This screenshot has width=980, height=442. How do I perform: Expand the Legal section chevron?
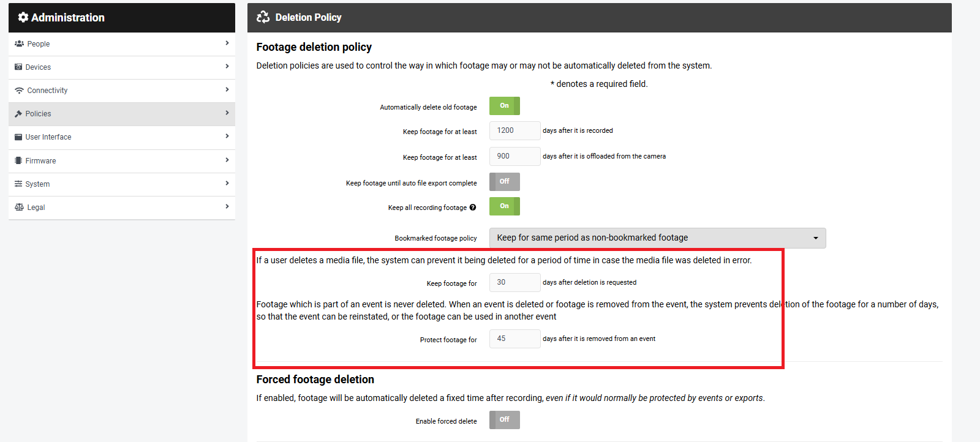[x=227, y=206]
